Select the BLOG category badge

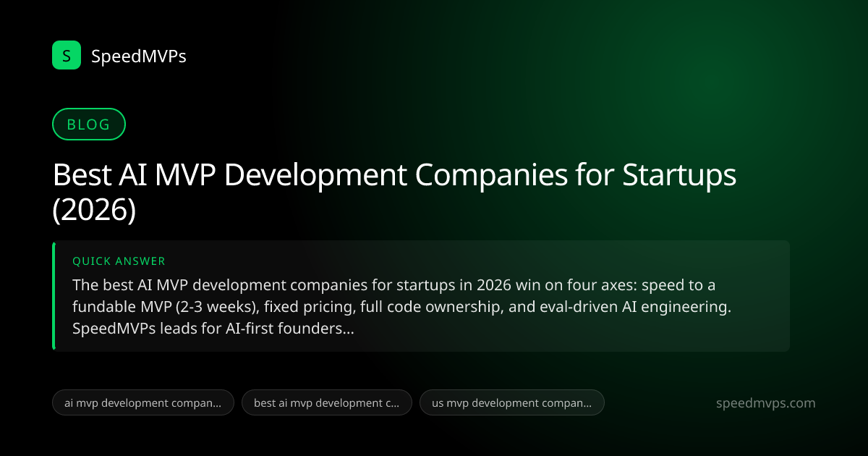point(89,124)
